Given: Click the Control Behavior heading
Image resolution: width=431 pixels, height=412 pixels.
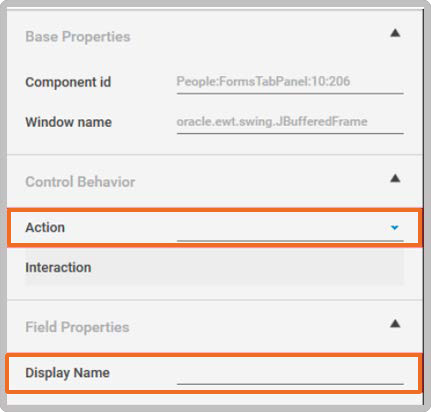Looking at the screenshot, I should click(x=80, y=182).
